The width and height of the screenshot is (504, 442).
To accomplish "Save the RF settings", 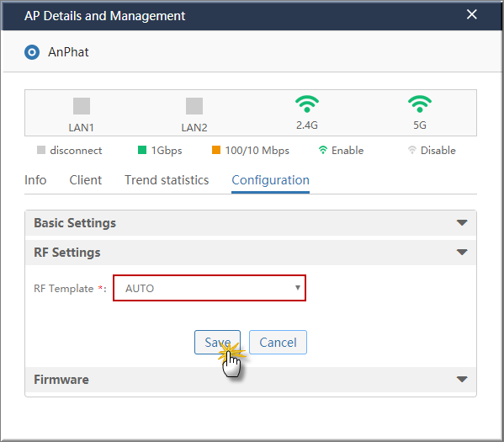I will [217, 343].
